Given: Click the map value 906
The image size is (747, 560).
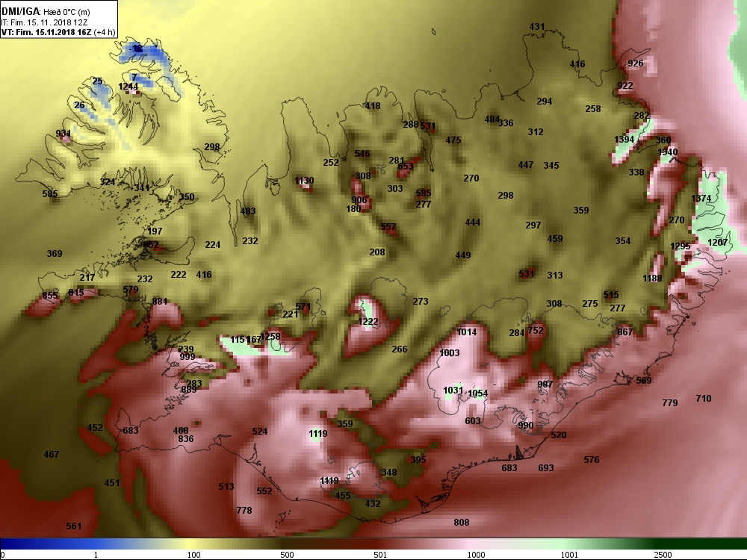Looking at the screenshot, I should [x=359, y=200].
